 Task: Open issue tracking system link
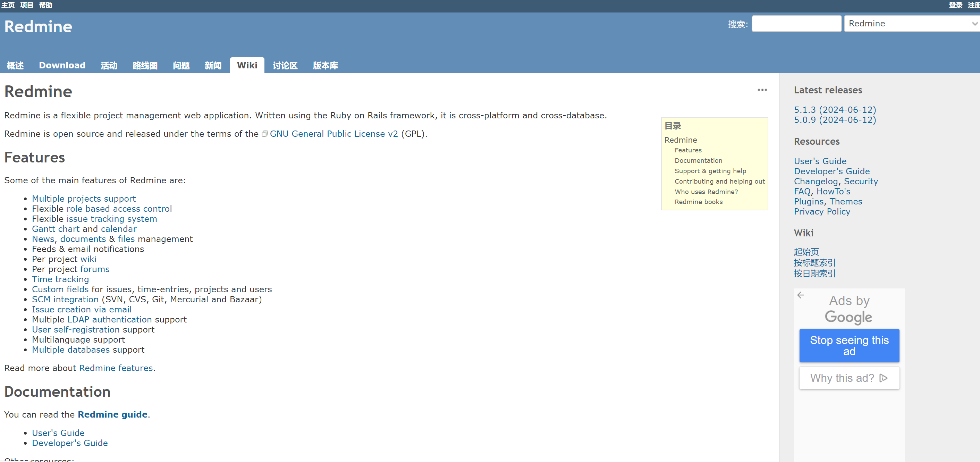(x=111, y=219)
